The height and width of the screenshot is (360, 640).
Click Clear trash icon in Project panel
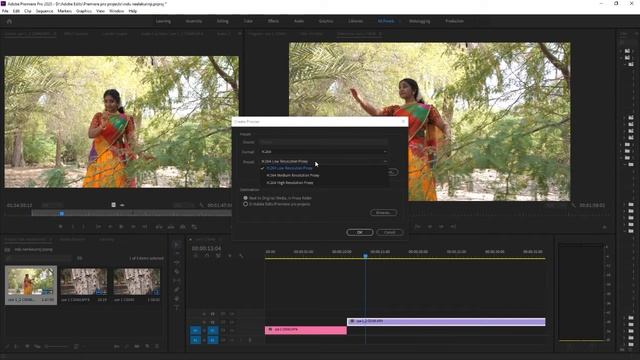pos(157,346)
